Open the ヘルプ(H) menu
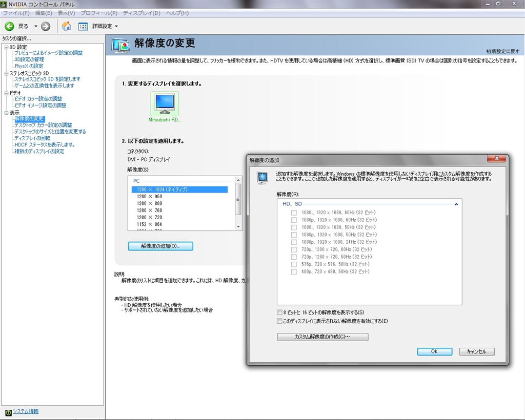525x420 pixels. point(177,13)
